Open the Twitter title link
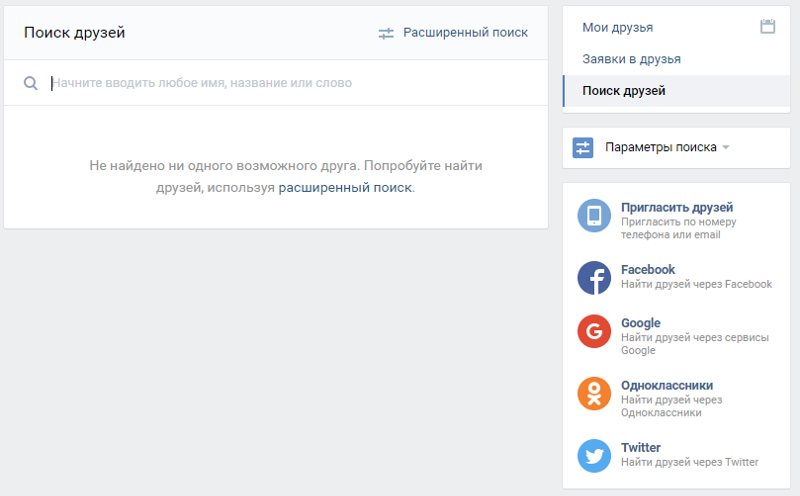Screen dimensions: 800x496 [640, 448]
